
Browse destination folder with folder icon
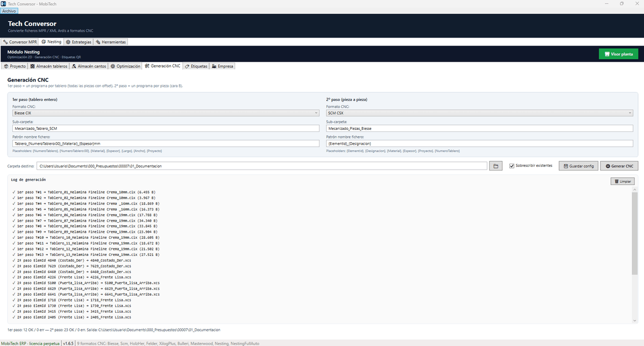[x=496, y=166]
